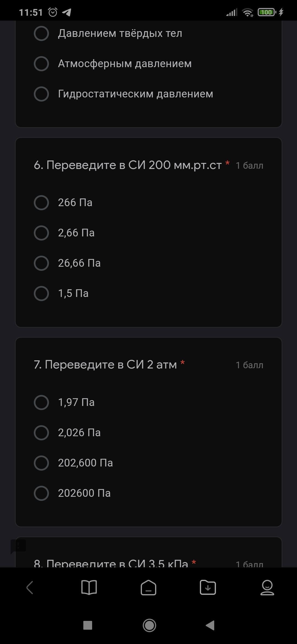The height and width of the screenshot is (644, 297).
Task: Choose Давлением твёрдых тел answer
Action: tap(41, 34)
